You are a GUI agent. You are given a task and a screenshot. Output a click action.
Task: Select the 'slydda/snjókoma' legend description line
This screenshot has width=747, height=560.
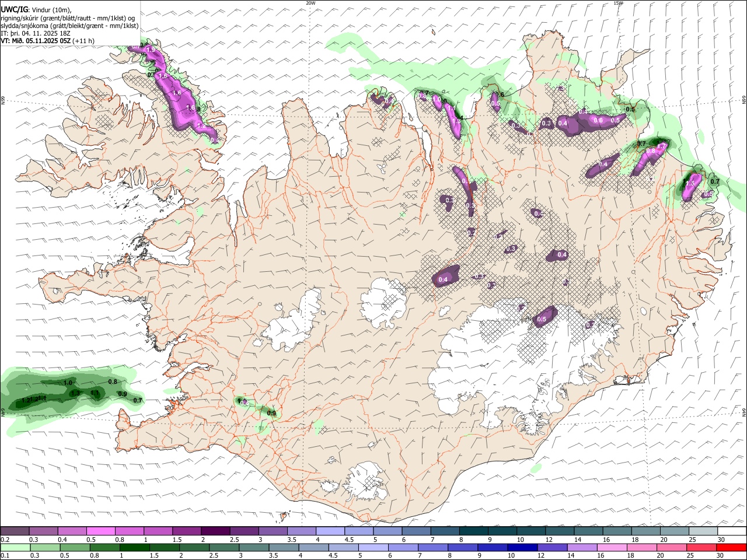[x=70, y=26]
